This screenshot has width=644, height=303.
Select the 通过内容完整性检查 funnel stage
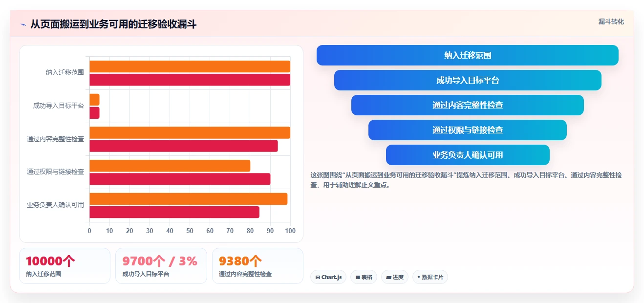468,105
